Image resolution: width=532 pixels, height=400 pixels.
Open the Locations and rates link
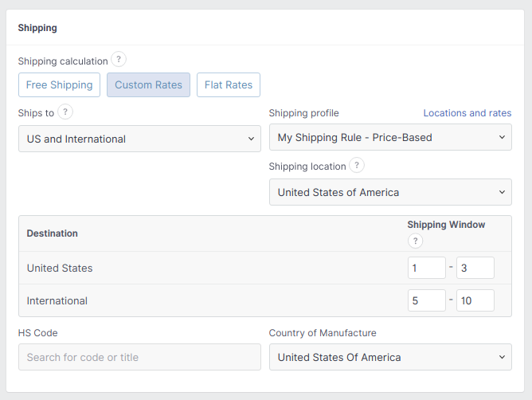(x=467, y=113)
